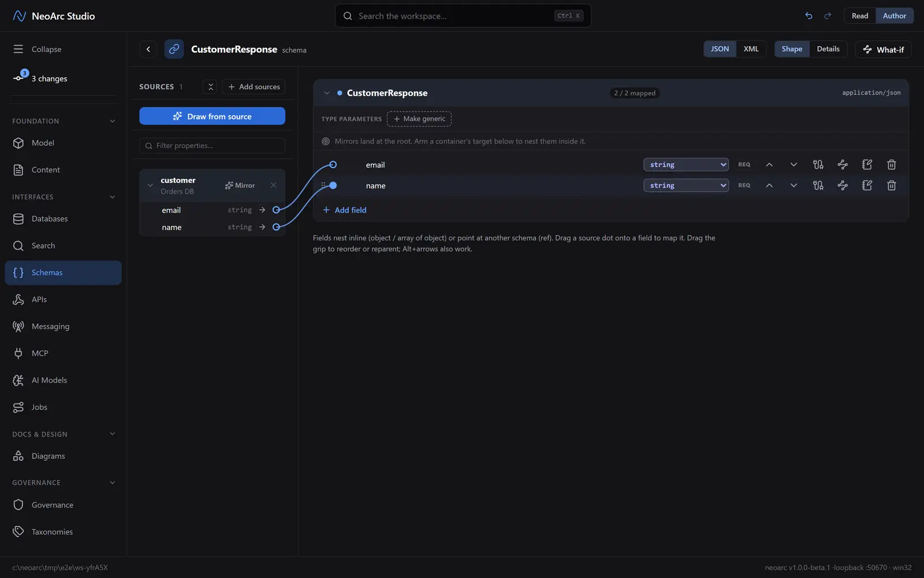Click the Make generic button
The width and height of the screenshot is (924, 578).
[419, 119]
